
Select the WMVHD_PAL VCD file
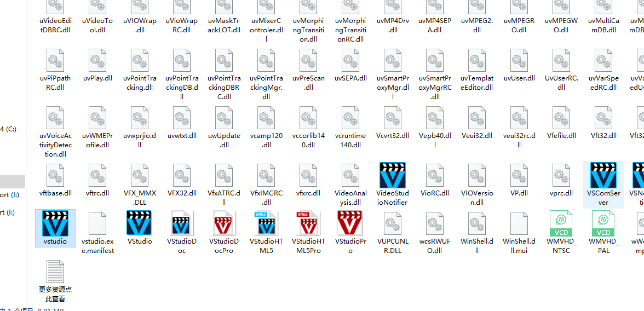click(x=603, y=223)
